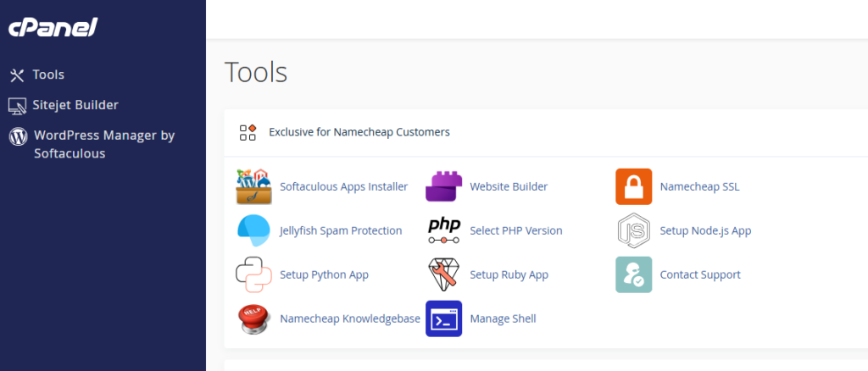Open the red Help Knowledgebase icon
Viewport: 868px width, 371px height.
pyautogui.click(x=253, y=318)
